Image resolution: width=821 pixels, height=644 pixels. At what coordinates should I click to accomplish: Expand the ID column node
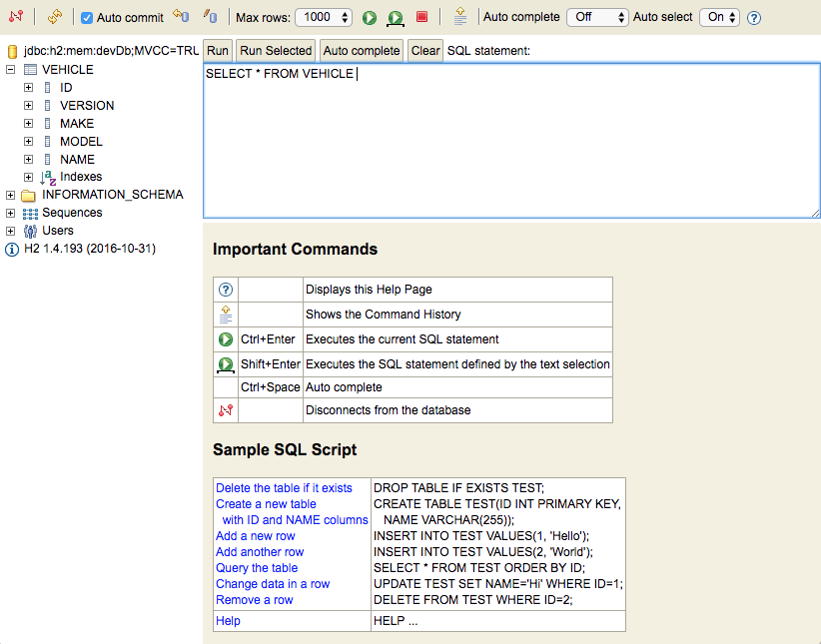(28, 88)
